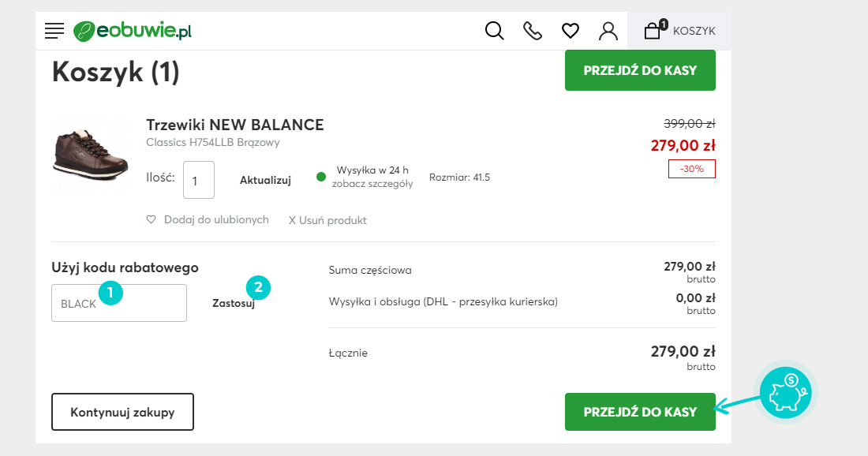Click bottom PRZEJDŹ DO KASY button
868x456 pixels.
pos(640,412)
